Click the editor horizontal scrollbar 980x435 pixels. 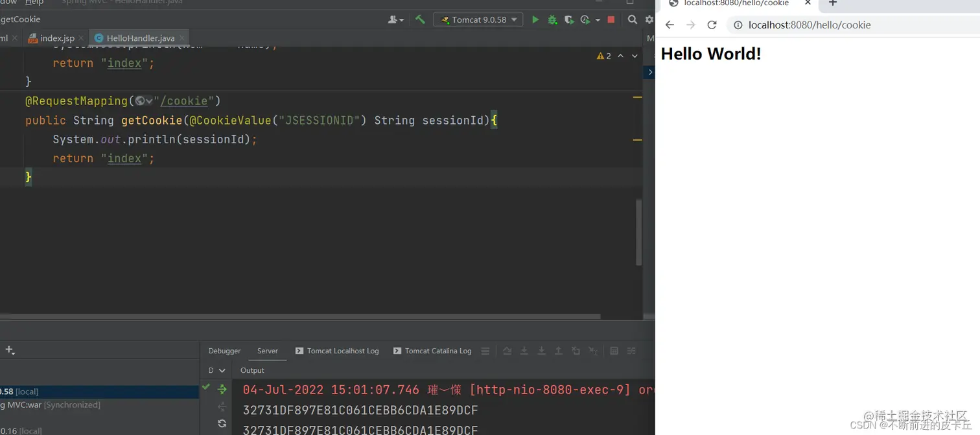[x=299, y=316]
